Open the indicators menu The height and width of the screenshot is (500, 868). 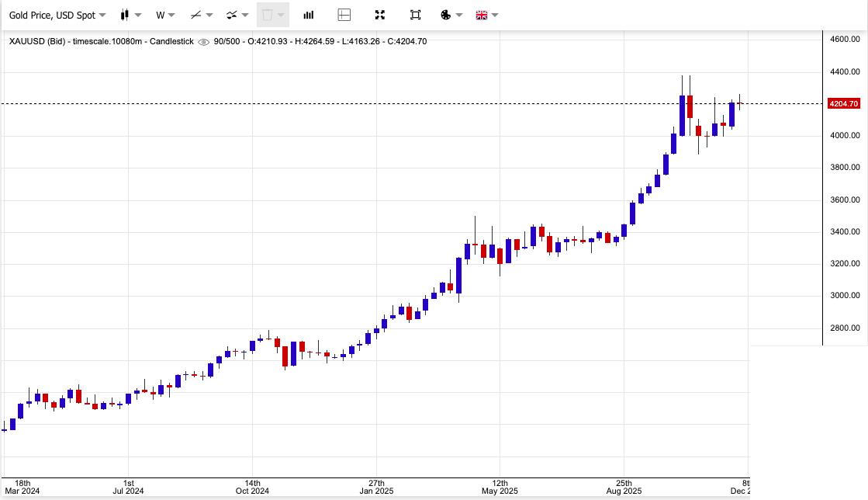coord(237,15)
